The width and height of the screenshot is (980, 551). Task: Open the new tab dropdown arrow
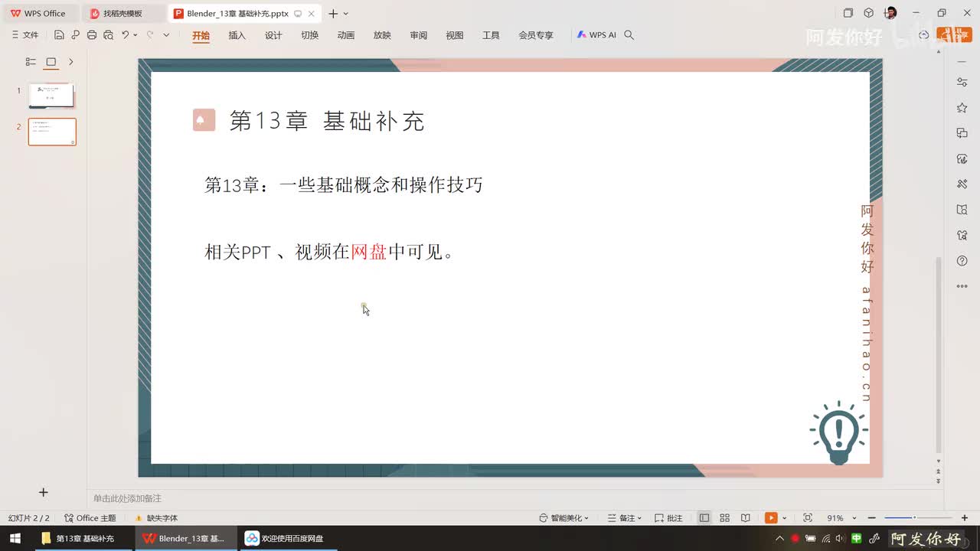[x=346, y=14]
